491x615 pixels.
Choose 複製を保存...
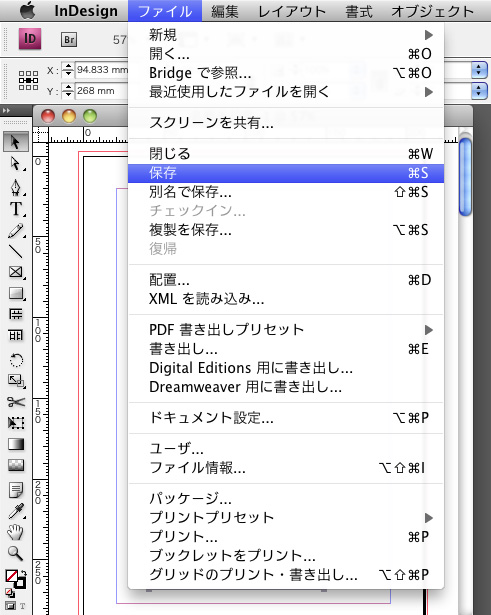[286, 230]
